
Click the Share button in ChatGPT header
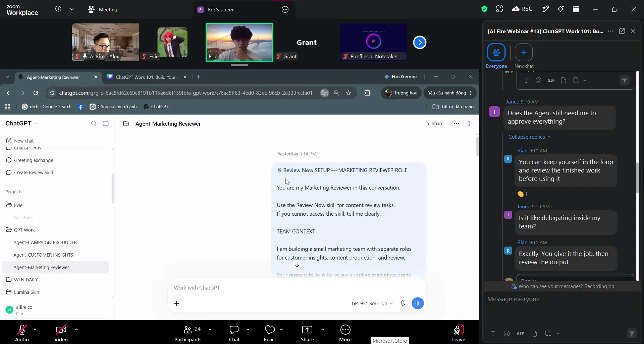(x=434, y=124)
